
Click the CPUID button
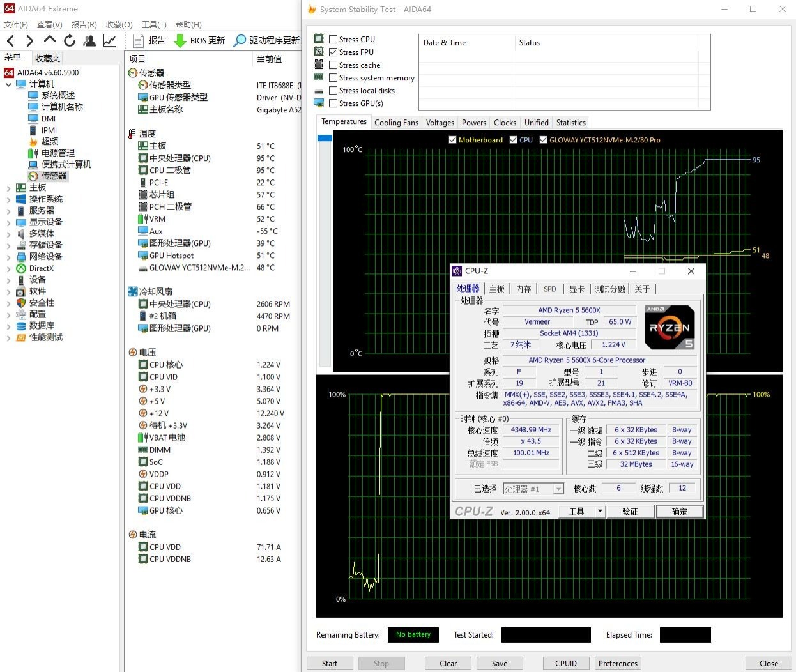[x=566, y=663]
